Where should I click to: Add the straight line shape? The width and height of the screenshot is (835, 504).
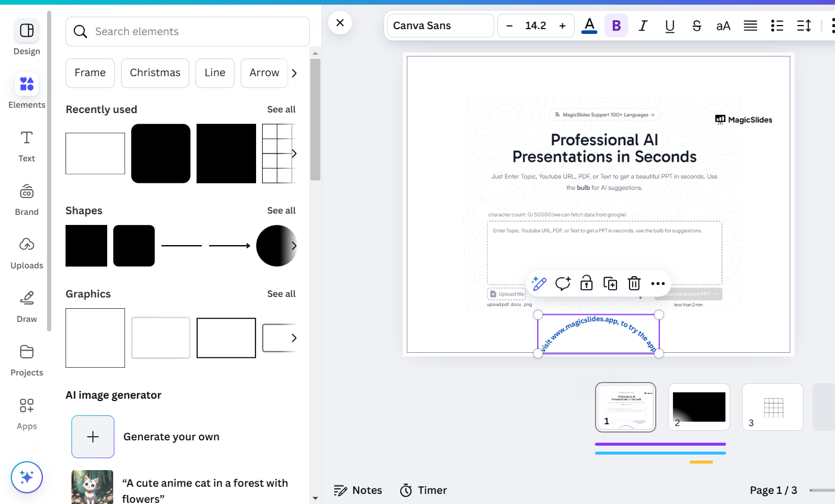pos(182,246)
